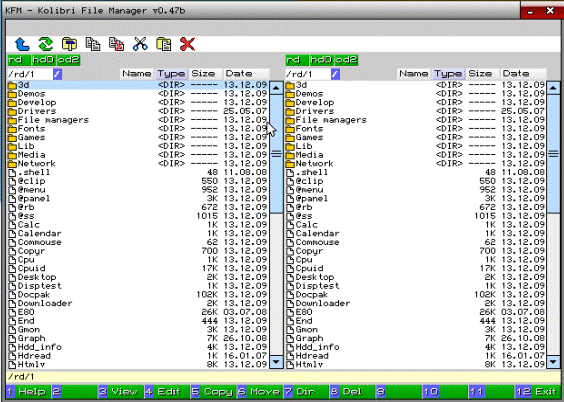Select hd0 drive in left panel
Image resolution: width=564 pixels, height=402 pixels.
[x=44, y=60]
